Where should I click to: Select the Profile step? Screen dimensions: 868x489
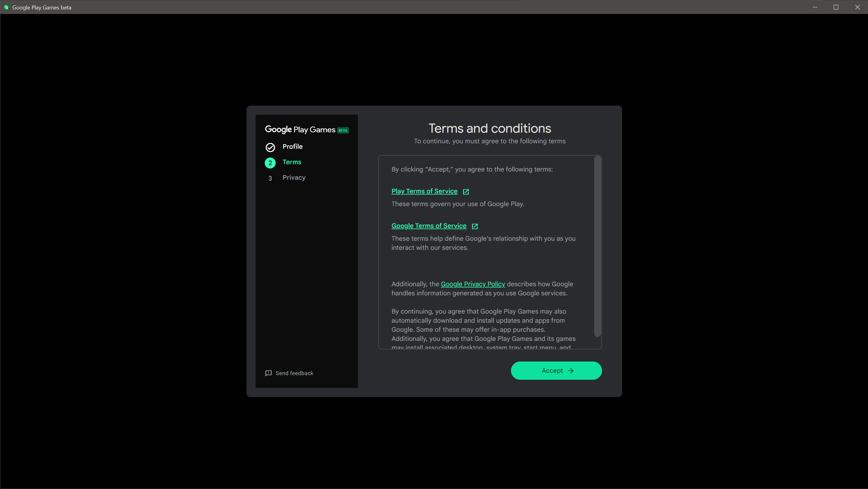click(292, 147)
